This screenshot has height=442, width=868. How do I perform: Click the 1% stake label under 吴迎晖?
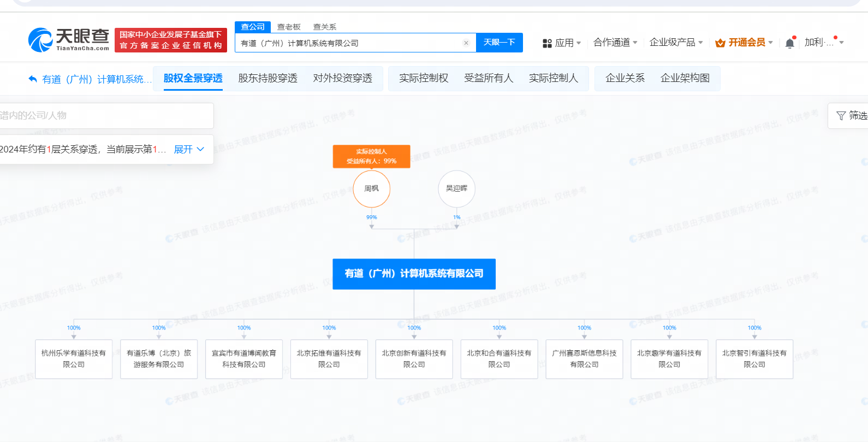tap(457, 217)
